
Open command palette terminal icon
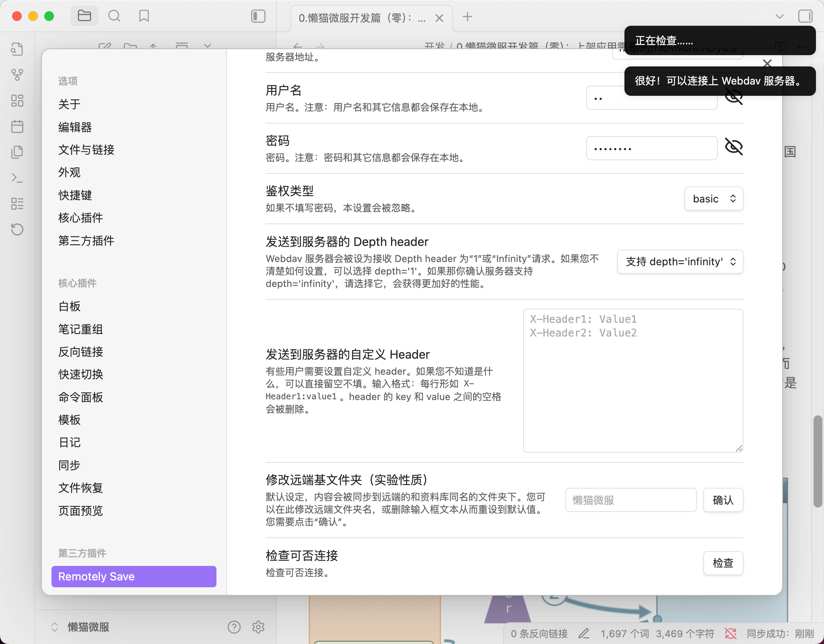(x=17, y=178)
